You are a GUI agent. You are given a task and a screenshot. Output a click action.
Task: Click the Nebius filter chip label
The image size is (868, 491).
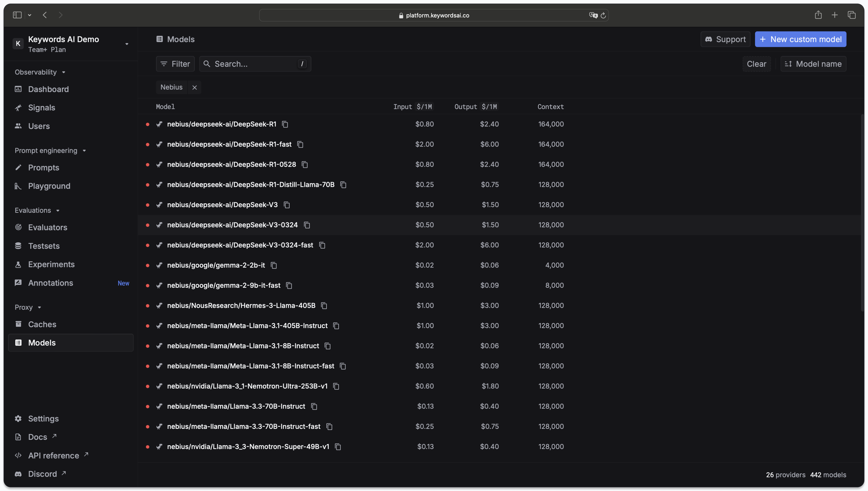pyautogui.click(x=171, y=87)
